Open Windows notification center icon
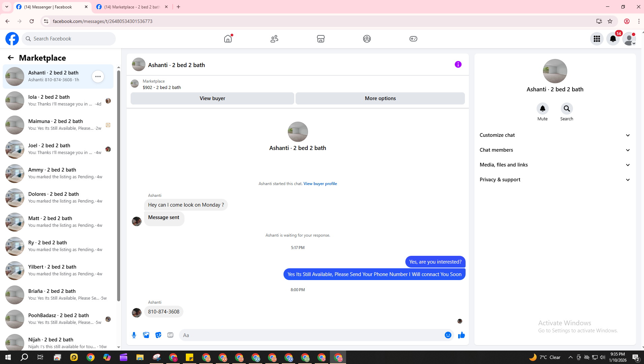 pyautogui.click(x=636, y=357)
